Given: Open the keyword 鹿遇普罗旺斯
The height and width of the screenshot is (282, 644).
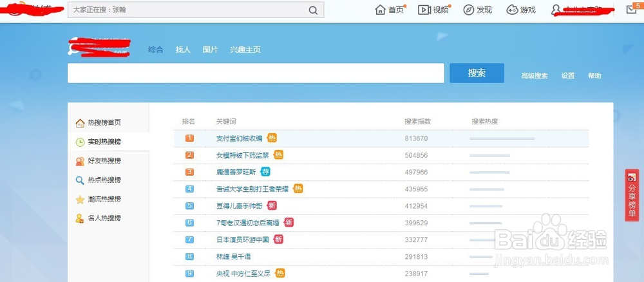Looking at the screenshot, I should (x=236, y=172).
